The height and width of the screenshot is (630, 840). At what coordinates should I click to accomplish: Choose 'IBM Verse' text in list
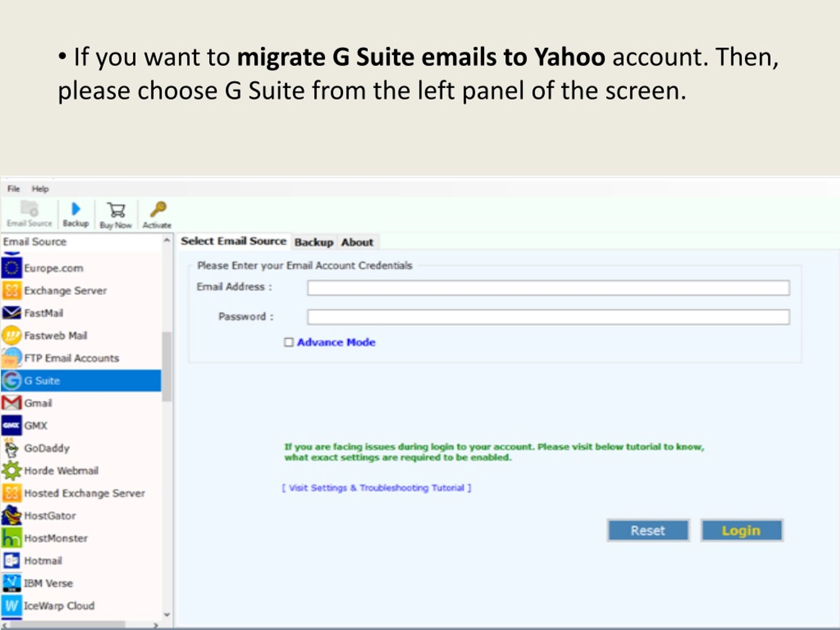[x=48, y=583]
